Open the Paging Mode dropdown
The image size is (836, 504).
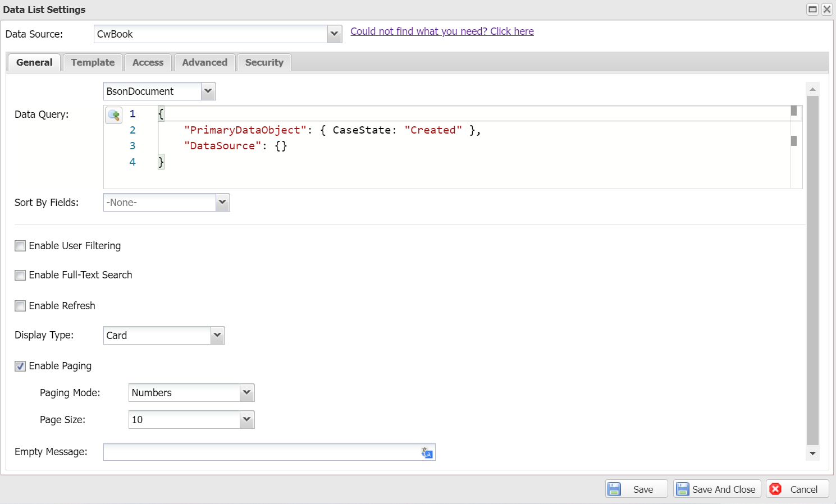pos(247,392)
